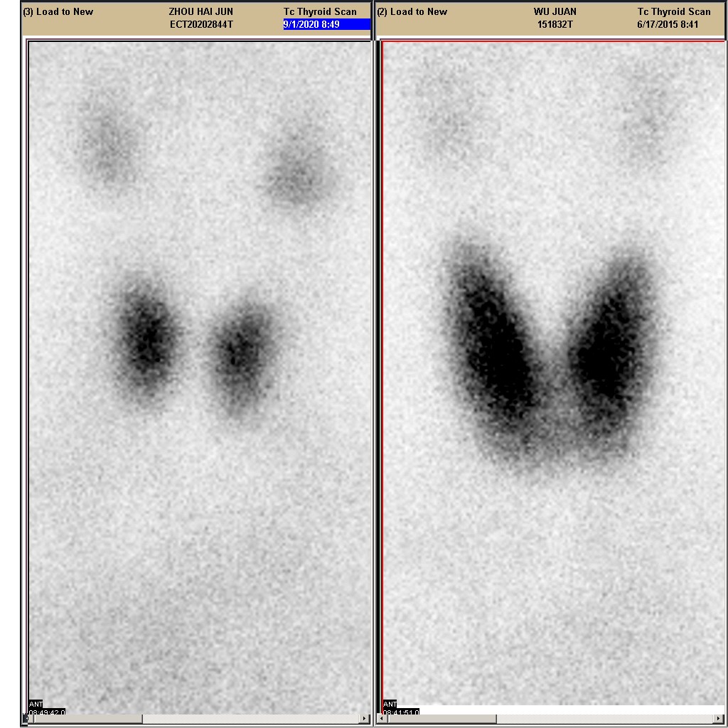Click the "(3) Load to New" label in left panel
This screenshot has height=728, width=728.
[x=58, y=11]
